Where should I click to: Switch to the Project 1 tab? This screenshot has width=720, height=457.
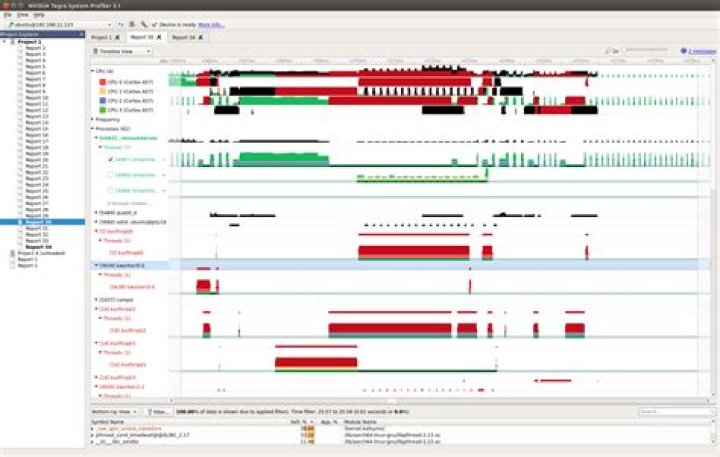pyautogui.click(x=101, y=37)
